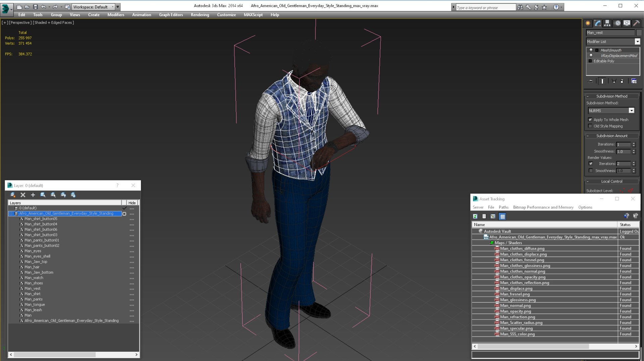Open the Modifiers menu
Viewport: 644px width, 361px height.
click(116, 15)
